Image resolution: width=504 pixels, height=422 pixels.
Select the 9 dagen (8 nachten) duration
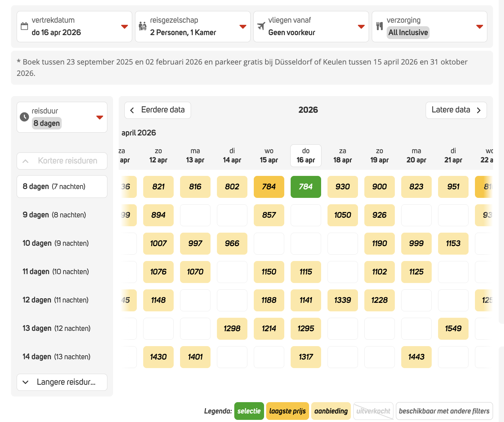click(55, 215)
